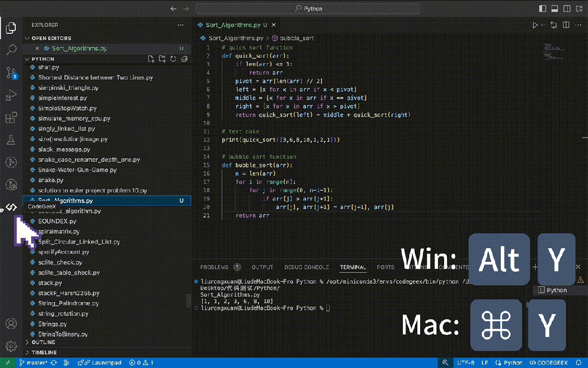Open the customize layout icon
588x368 pixels.
(579, 9)
